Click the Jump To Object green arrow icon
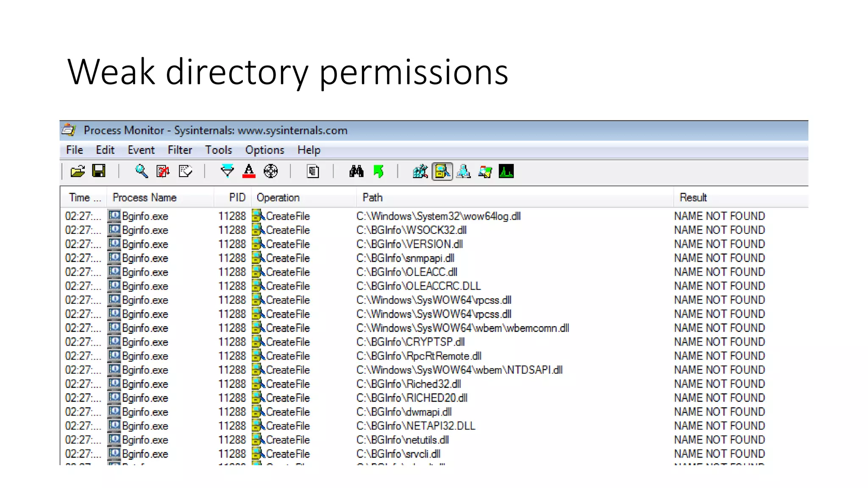 click(378, 172)
